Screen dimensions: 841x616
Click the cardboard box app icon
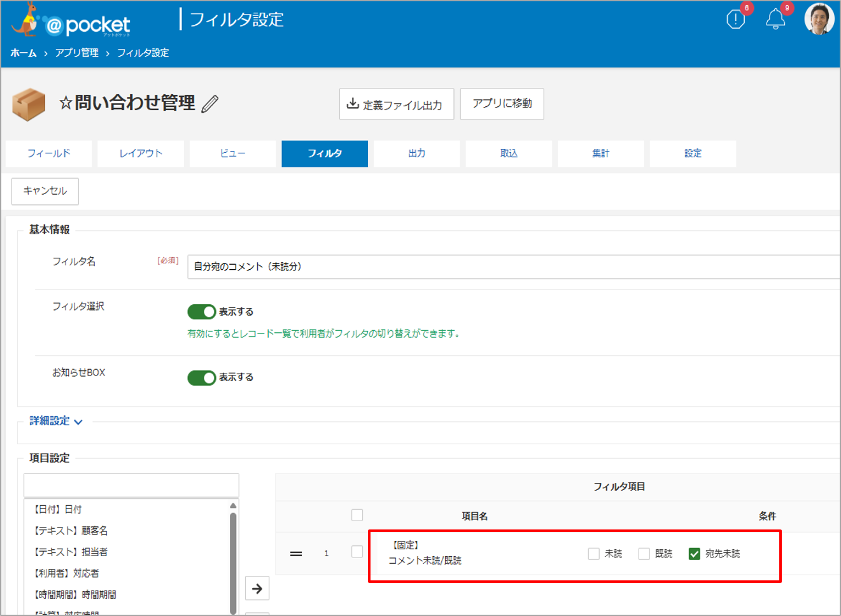29,104
